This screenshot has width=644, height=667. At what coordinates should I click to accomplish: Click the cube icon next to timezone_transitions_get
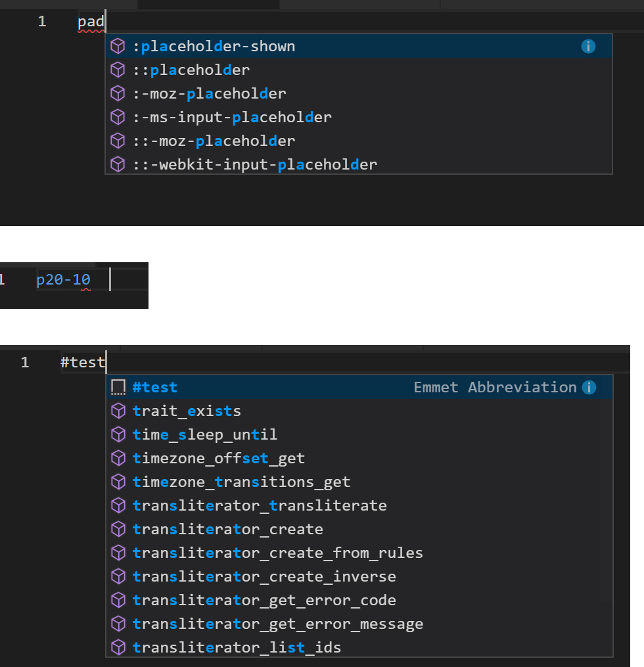click(x=118, y=481)
